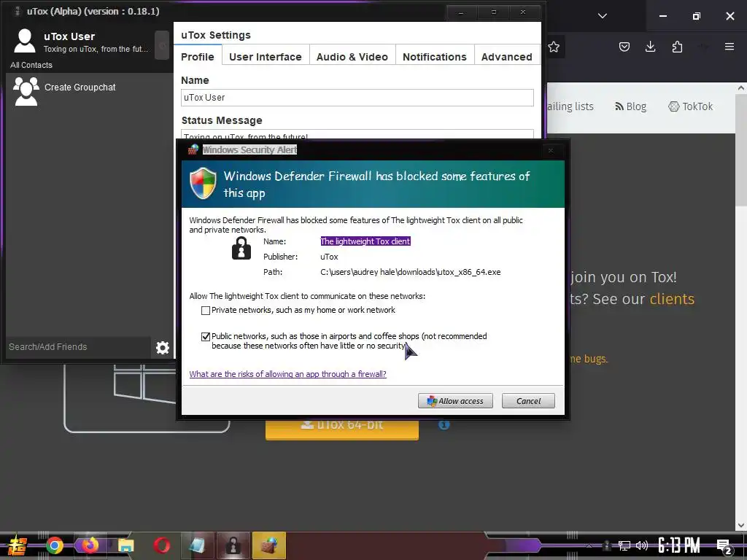Click the Opera taskbar icon
This screenshot has height=560, width=747.
[x=162, y=545]
